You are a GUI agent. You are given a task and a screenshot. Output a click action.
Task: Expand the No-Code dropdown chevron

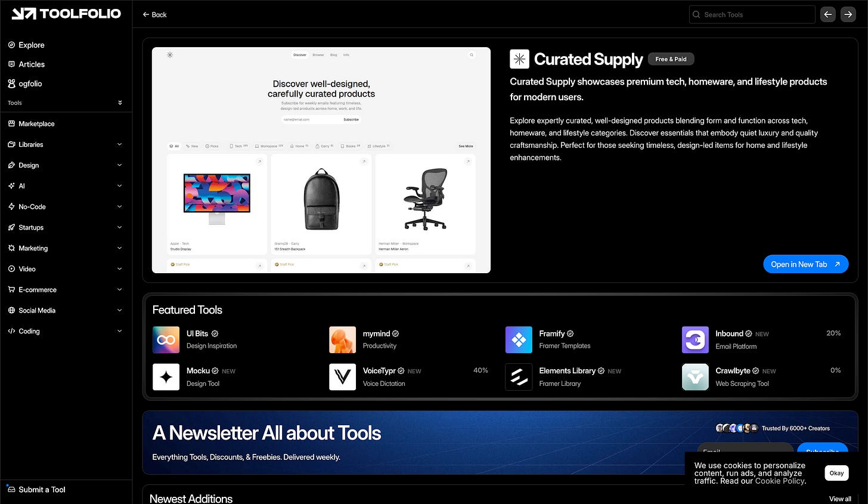click(x=119, y=206)
